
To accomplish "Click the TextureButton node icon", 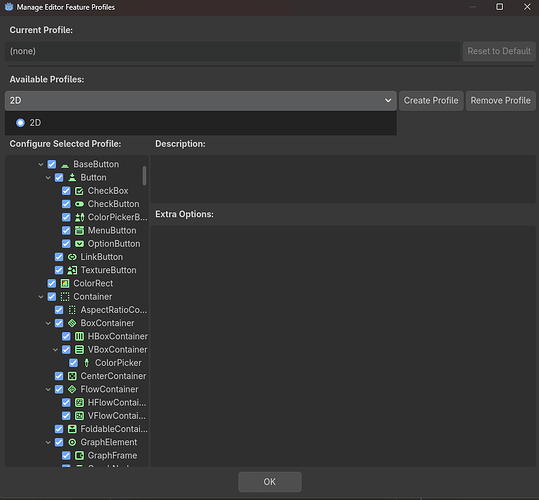I will coord(72,270).
